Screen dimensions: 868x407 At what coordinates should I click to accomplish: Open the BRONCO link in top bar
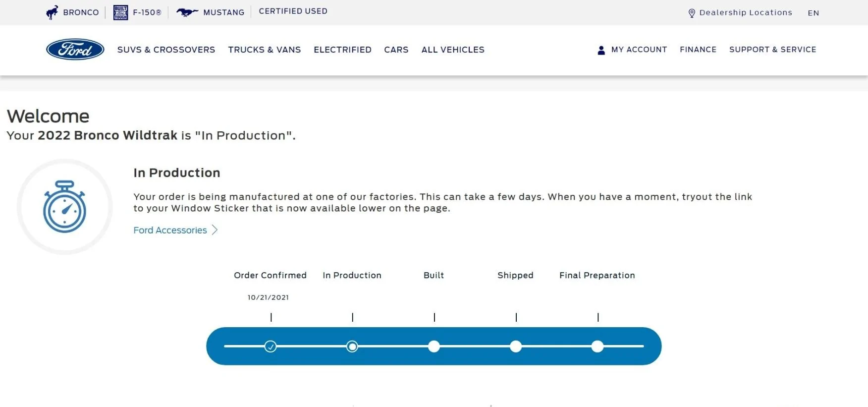coord(81,12)
